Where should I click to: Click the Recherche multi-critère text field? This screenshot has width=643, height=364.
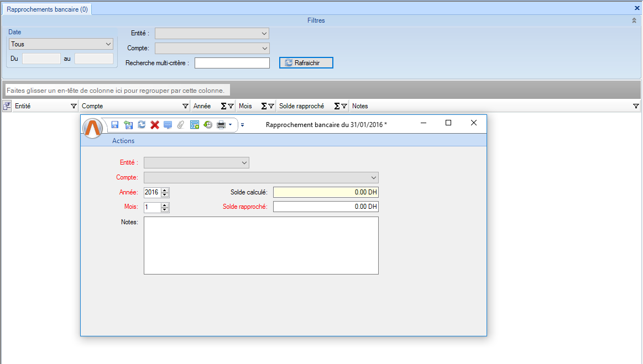tap(232, 63)
